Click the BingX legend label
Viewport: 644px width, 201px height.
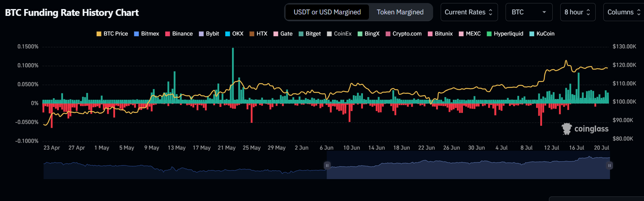pyautogui.click(x=372, y=34)
